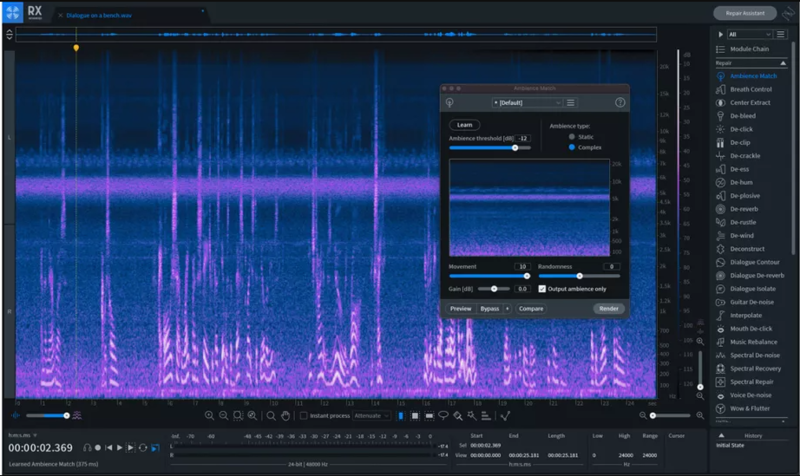Adjust the Ambience threshold slider
800x476 pixels.
tap(515, 147)
